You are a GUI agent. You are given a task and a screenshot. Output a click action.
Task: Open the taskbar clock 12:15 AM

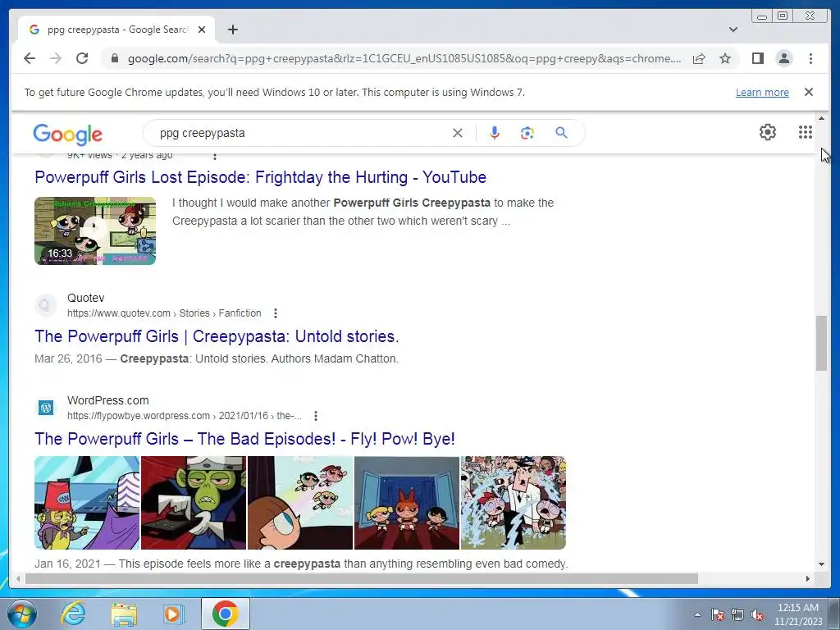pyautogui.click(x=797, y=614)
